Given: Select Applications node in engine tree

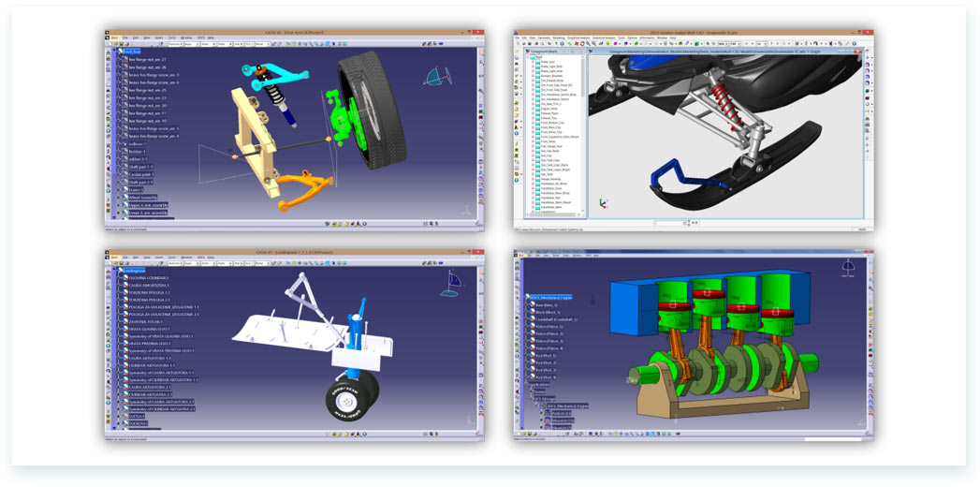Looking at the screenshot, I should (540, 385).
